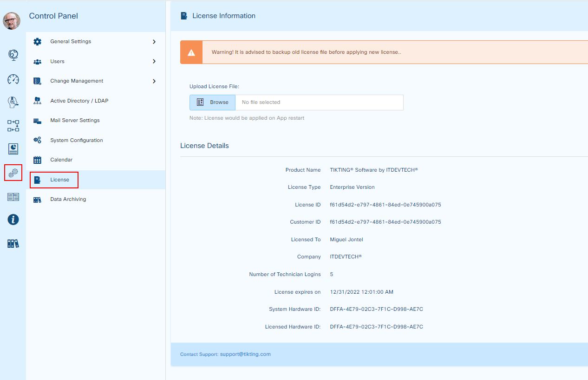Select the Calendar menu entry
588x380 pixels.
(x=61, y=160)
